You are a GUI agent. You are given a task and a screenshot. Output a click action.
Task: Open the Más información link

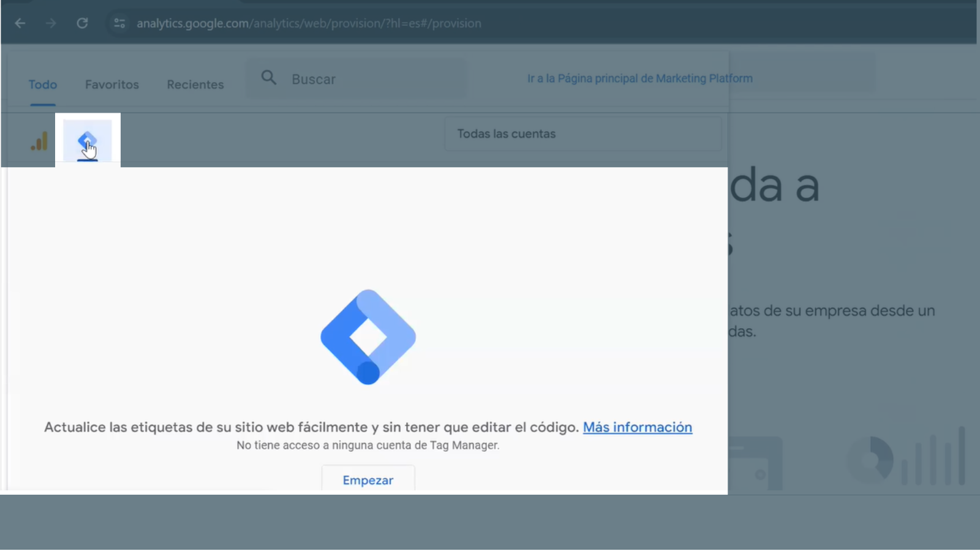pos(638,427)
